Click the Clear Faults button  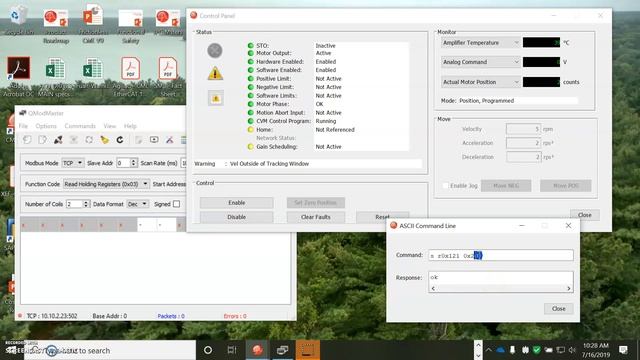[316, 217]
